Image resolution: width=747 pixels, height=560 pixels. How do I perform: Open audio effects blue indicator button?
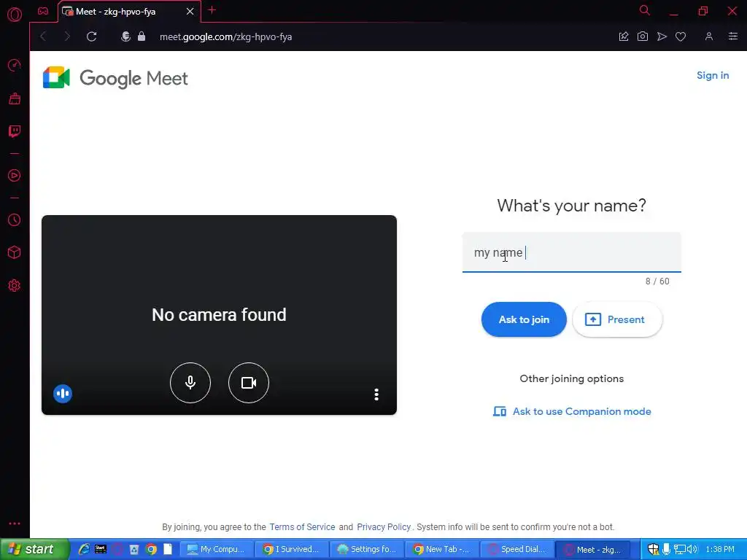63,393
